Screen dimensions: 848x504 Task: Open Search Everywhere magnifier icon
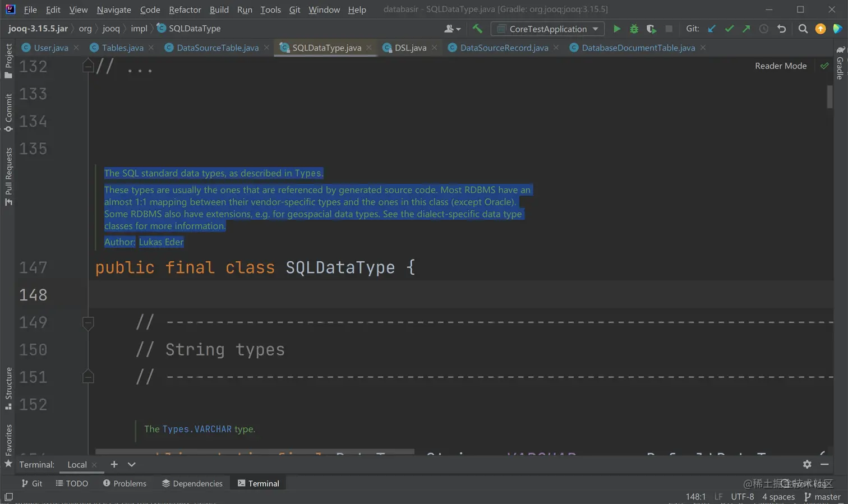pos(803,29)
